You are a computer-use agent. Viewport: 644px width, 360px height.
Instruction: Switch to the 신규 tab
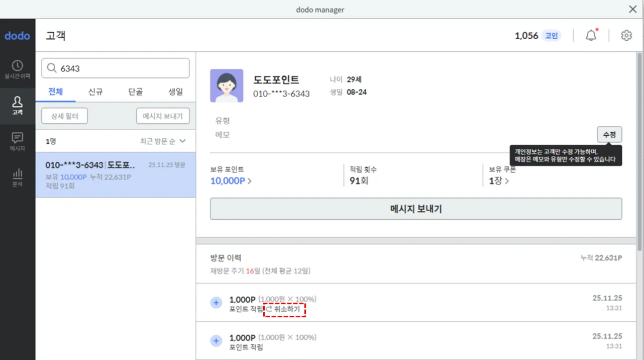pyautogui.click(x=95, y=92)
